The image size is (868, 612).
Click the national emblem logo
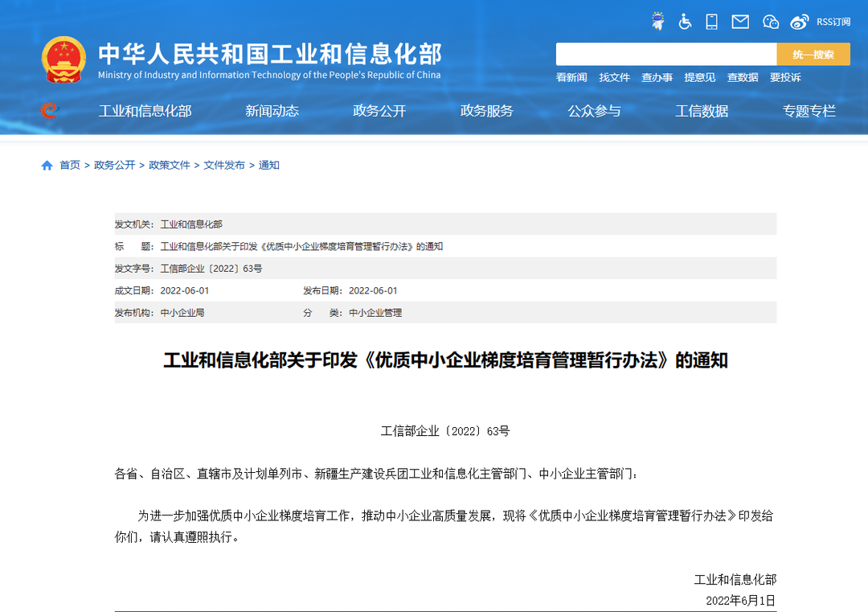click(x=63, y=60)
